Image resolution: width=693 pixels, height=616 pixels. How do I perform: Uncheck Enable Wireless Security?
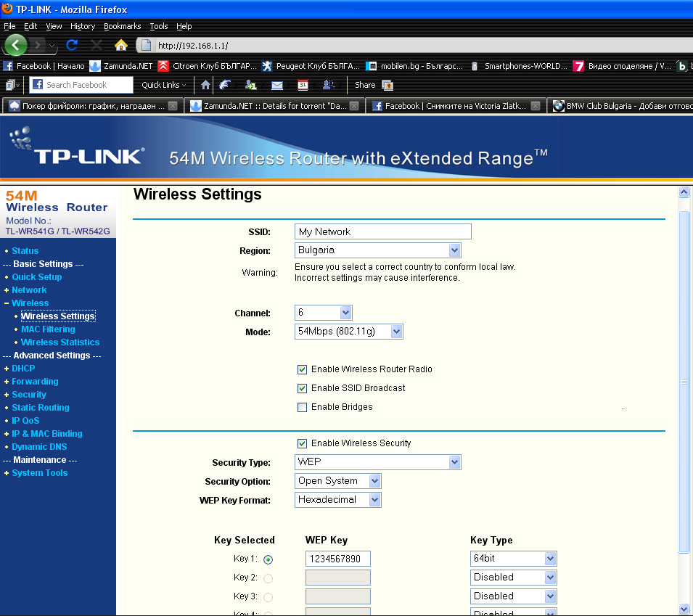tap(303, 443)
